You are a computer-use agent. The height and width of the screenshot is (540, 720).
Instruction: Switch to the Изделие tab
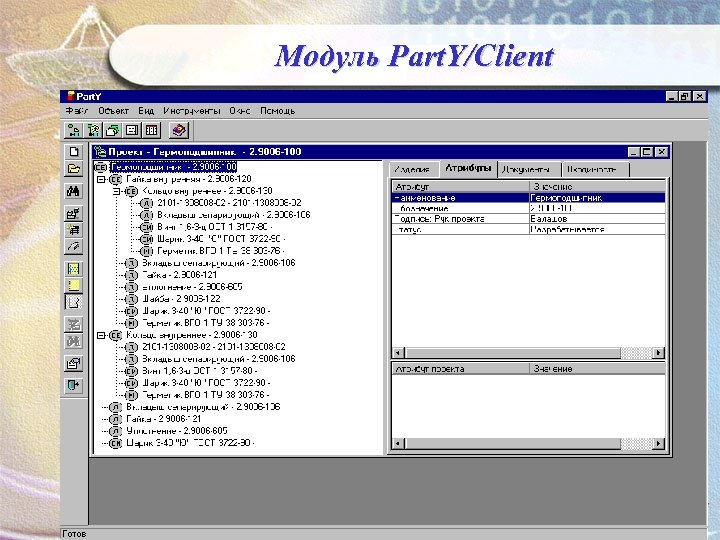[413, 169]
